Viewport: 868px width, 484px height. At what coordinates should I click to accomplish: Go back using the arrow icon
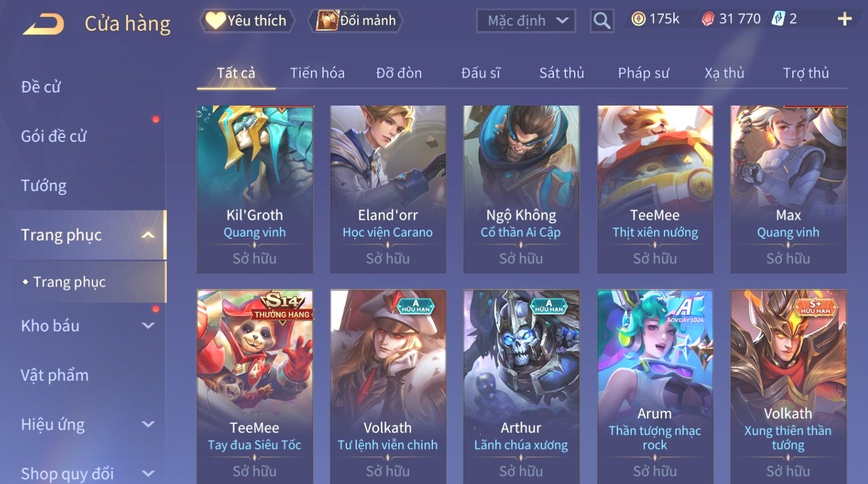(x=43, y=24)
